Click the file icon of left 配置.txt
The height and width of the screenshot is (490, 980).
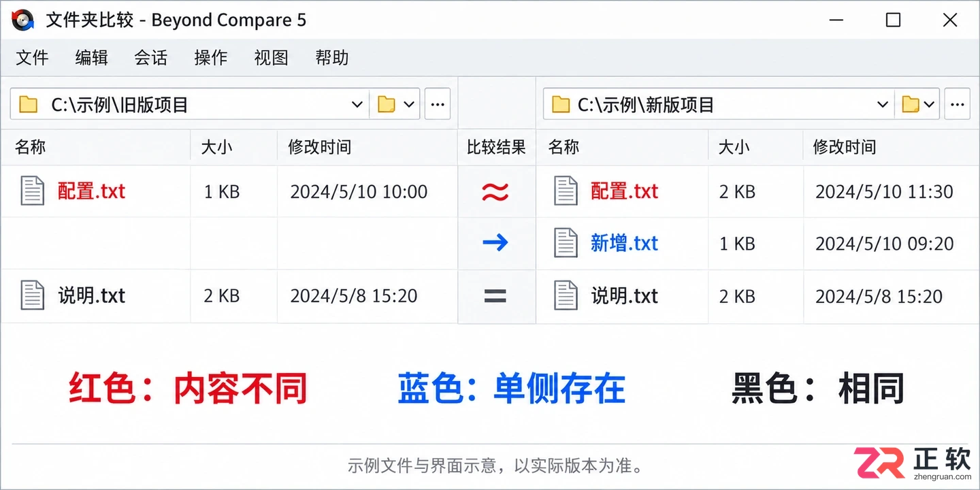(33, 191)
